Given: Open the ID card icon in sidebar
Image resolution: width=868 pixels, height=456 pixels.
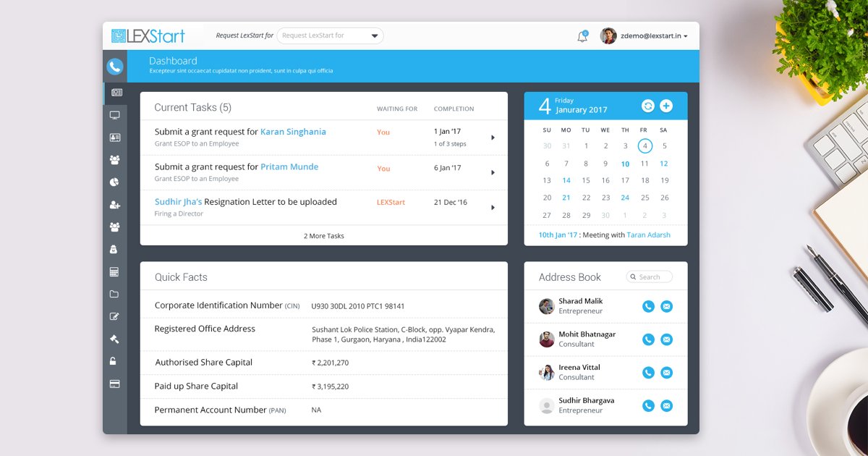Looking at the screenshot, I should 114,138.
